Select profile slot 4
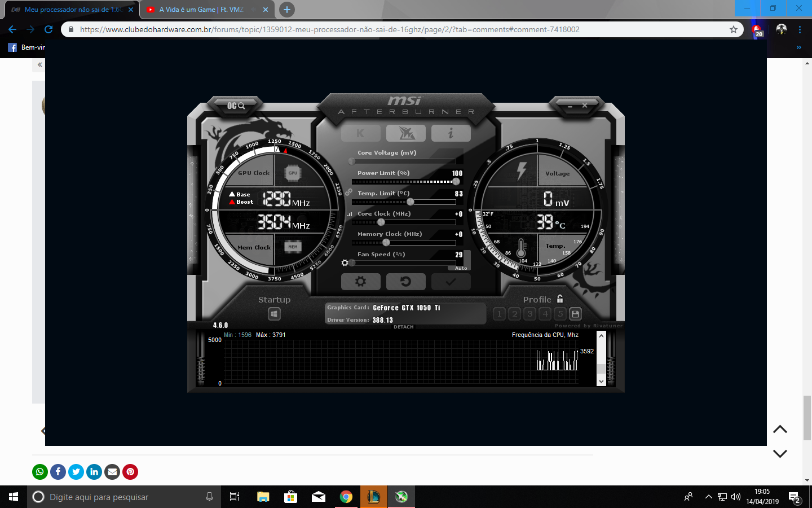The width and height of the screenshot is (812, 508). [x=545, y=314]
